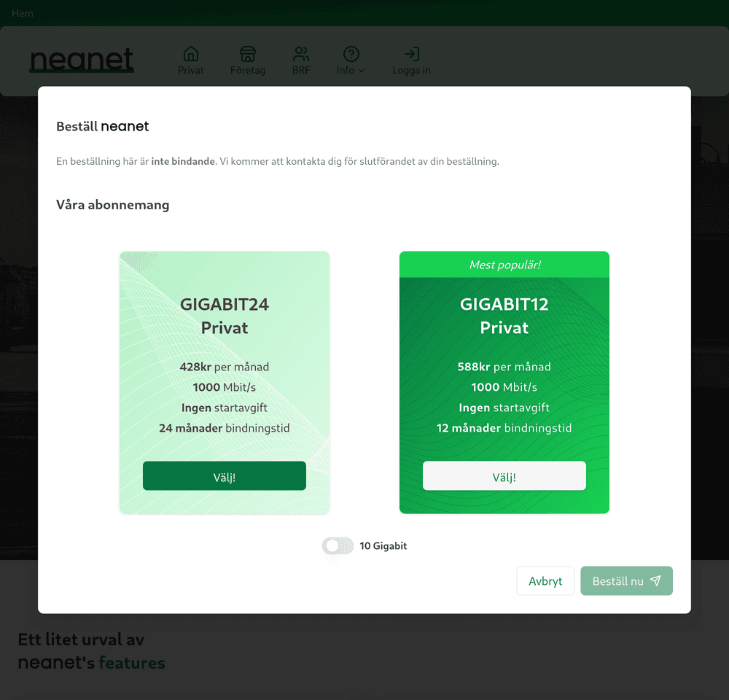The height and width of the screenshot is (700, 729).
Task: Click the Mest populär! banner
Action: pos(504,265)
